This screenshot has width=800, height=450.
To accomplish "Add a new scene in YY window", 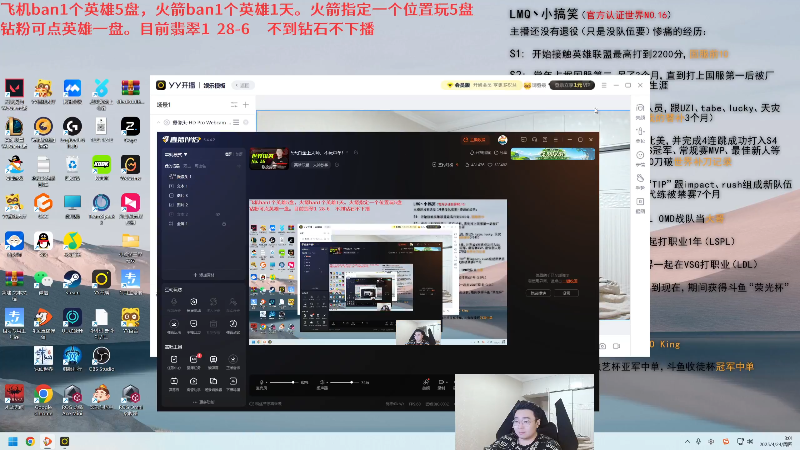I will pos(246,105).
